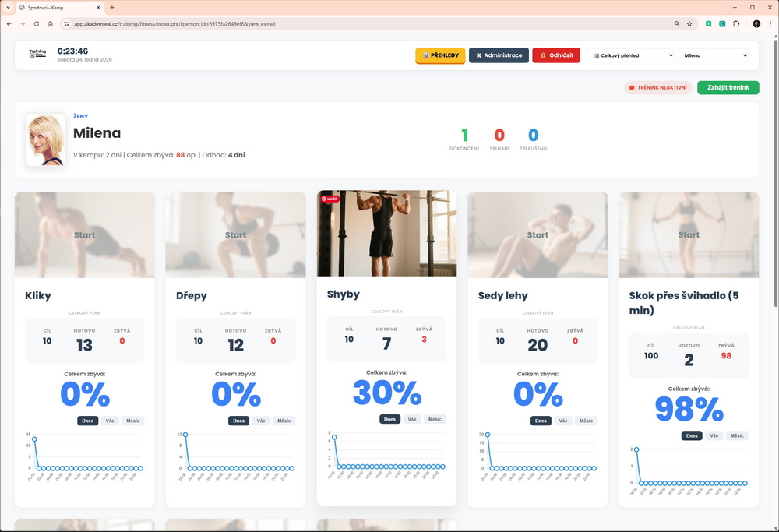The height and width of the screenshot is (532, 779).
Task: Click the browser home icon
Action: (x=50, y=24)
